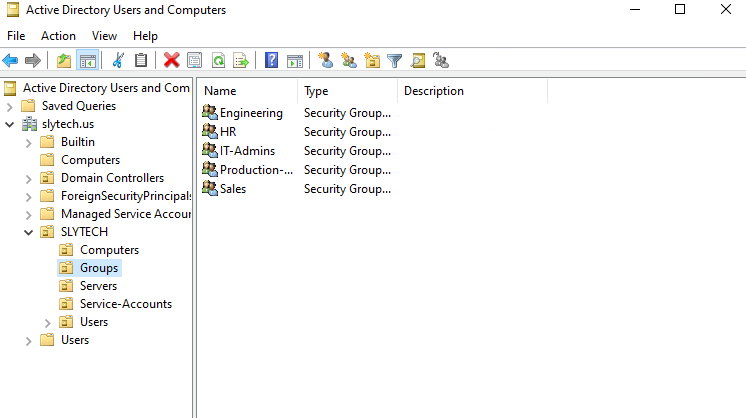The width and height of the screenshot is (746, 418).
Task: Click the HR group icon
Action: point(209,131)
